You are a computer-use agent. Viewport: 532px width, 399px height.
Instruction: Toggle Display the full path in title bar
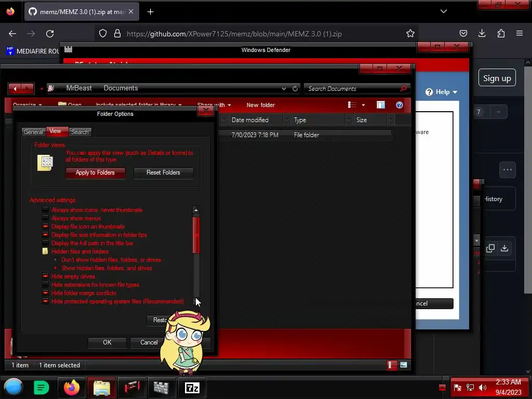[x=45, y=243]
